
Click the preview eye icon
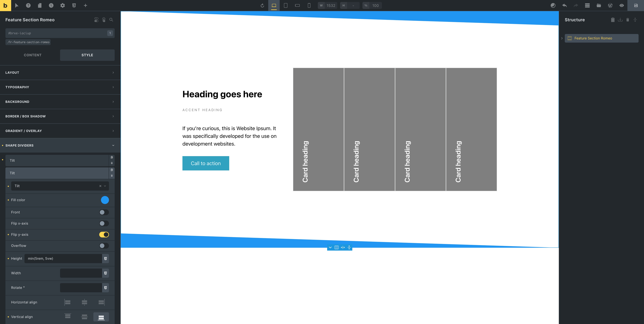(622, 5)
